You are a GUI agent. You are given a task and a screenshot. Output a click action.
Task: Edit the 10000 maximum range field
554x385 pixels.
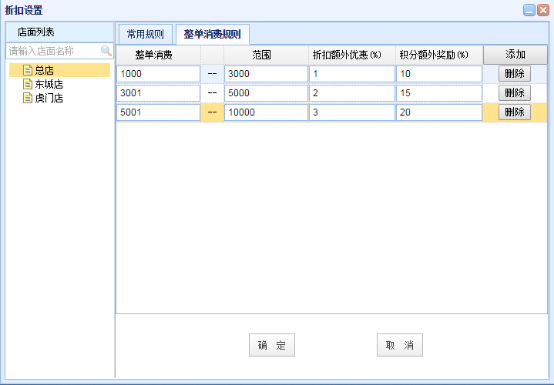[x=266, y=112]
